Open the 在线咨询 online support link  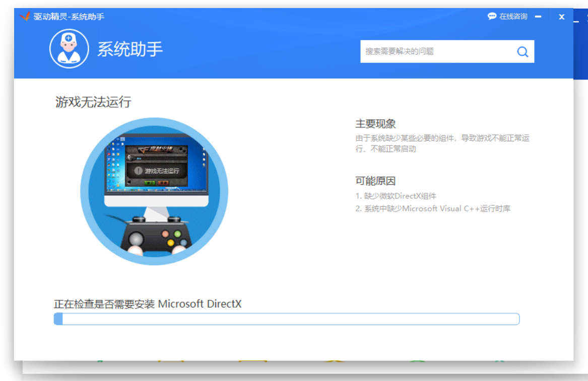tap(513, 17)
